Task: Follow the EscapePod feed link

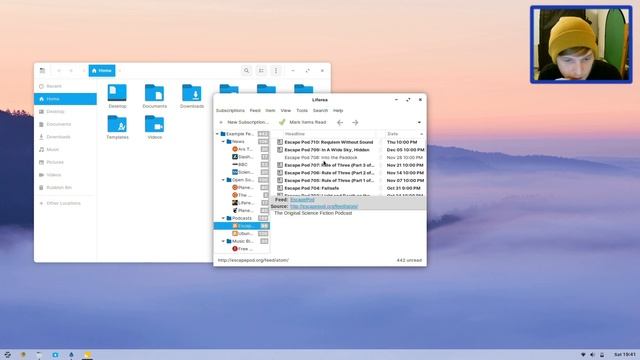Action: (x=302, y=200)
